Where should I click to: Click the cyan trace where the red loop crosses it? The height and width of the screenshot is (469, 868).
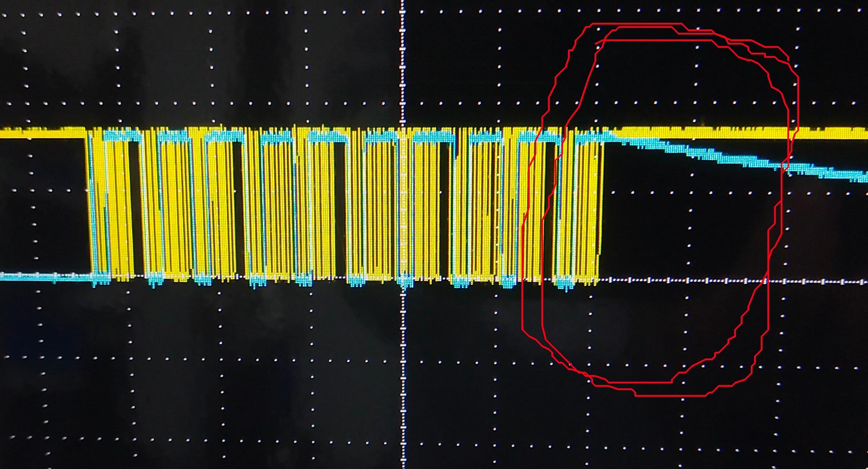tap(784, 166)
